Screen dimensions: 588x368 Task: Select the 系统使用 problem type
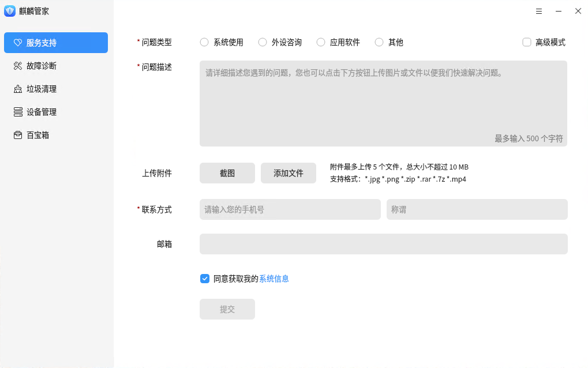(x=204, y=42)
